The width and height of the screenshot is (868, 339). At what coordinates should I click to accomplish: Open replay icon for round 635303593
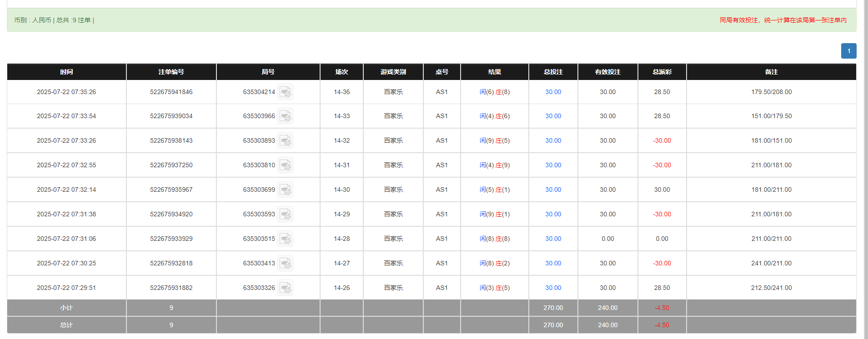tap(285, 214)
